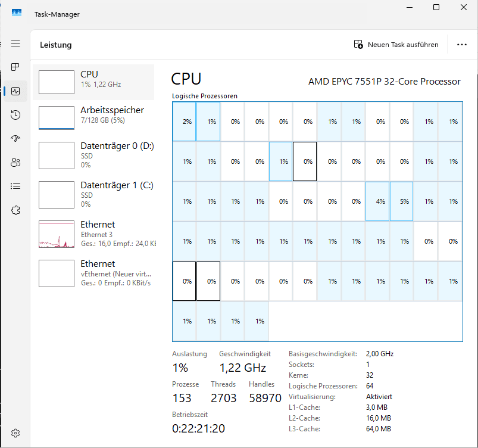Click the 'Logische Prozessoren' graph label
This screenshot has width=478, height=448.
(x=205, y=96)
